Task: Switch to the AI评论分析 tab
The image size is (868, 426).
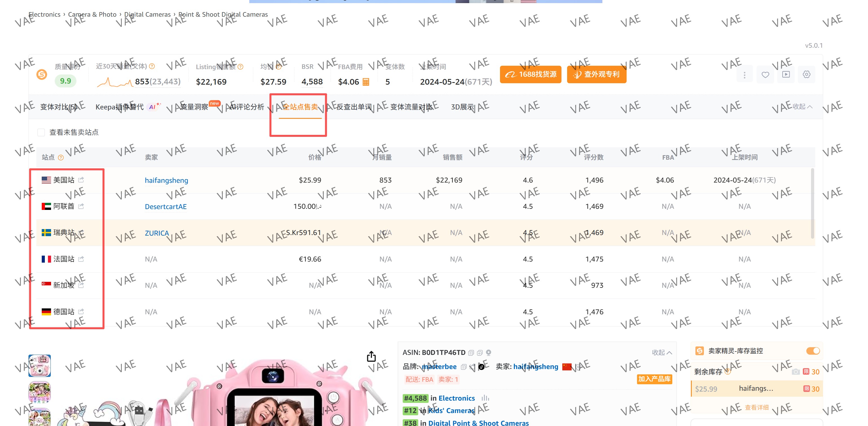Action: pyautogui.click(x=247, y=107)
